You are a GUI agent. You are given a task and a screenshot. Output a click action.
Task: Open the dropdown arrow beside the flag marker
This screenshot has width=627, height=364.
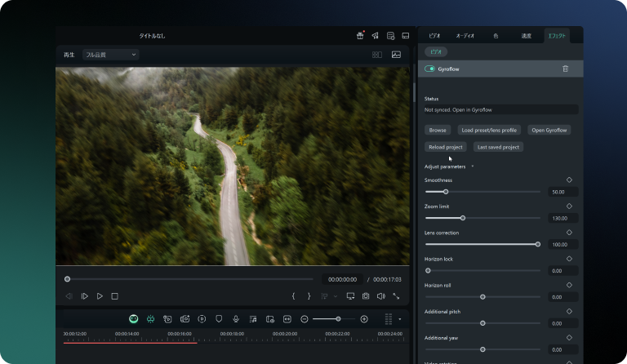[335, 296]
